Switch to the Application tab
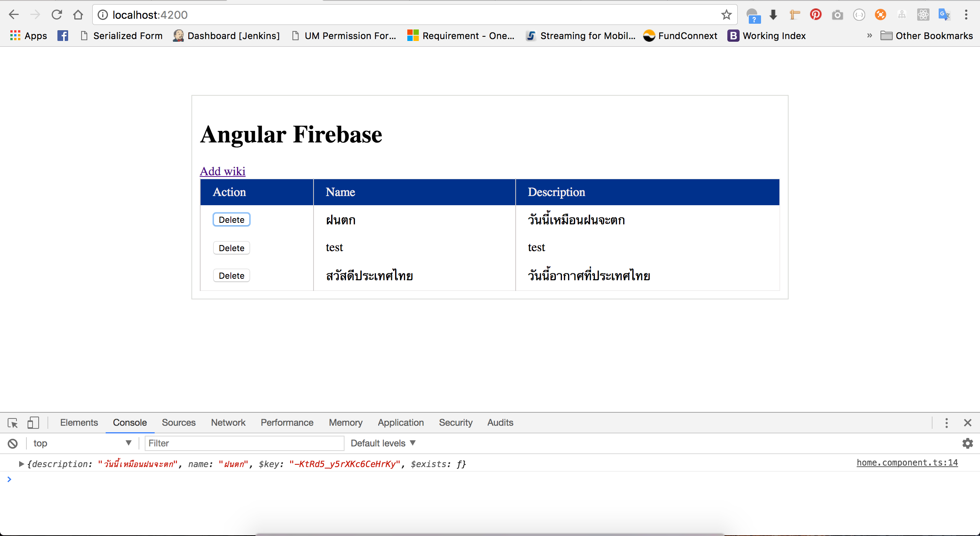 click(x=400, y=422)
